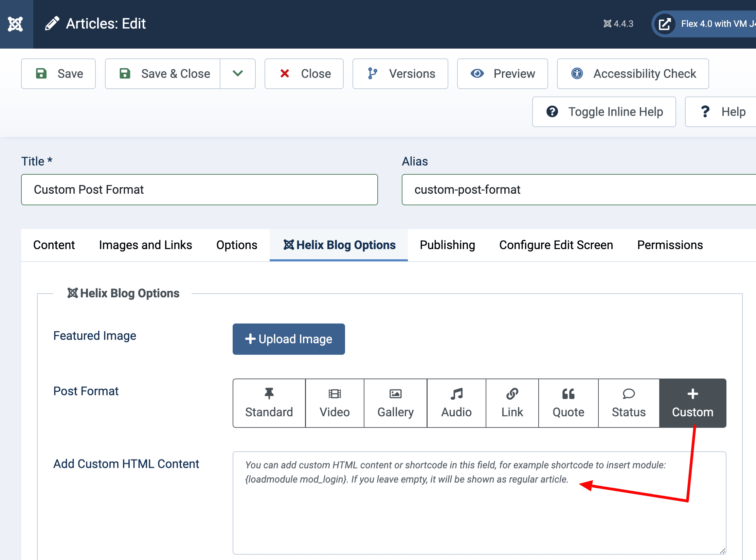Open the Permissions tab
756x560 pixels.
[670, 245]
